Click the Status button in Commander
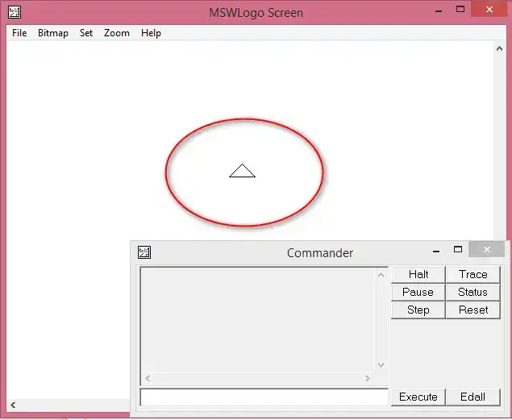 click(472, 292)
